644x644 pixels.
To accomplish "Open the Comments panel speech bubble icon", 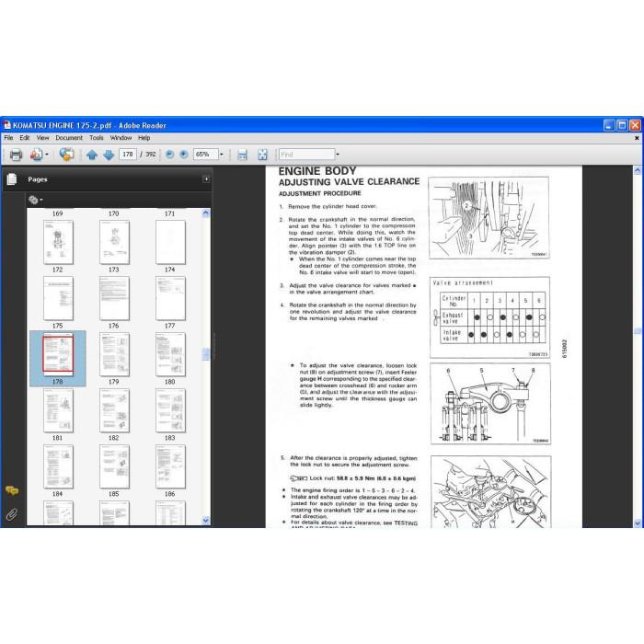I will point(12,490).
